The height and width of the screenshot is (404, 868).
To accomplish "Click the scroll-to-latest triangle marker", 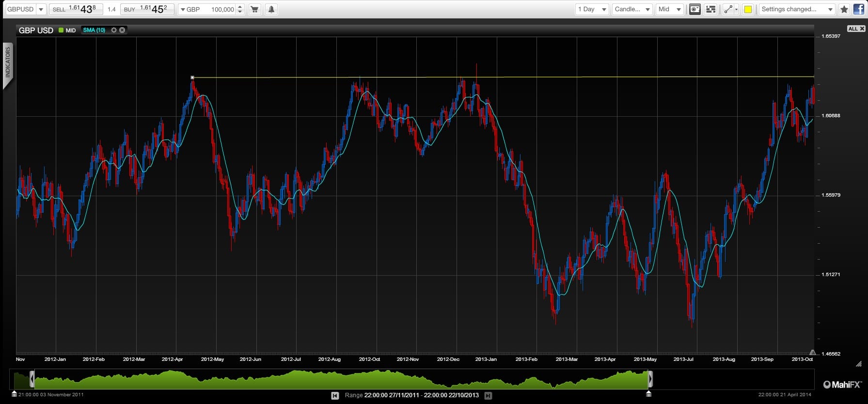I will click(x=812, y=352).
